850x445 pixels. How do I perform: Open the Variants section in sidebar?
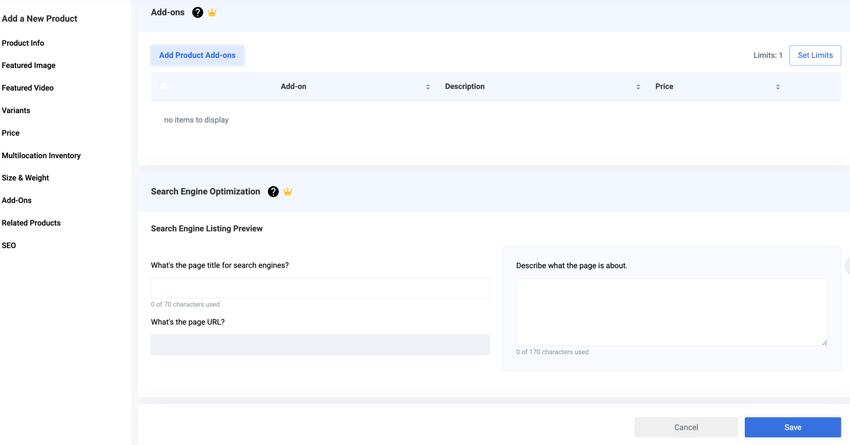click(16, 110)
